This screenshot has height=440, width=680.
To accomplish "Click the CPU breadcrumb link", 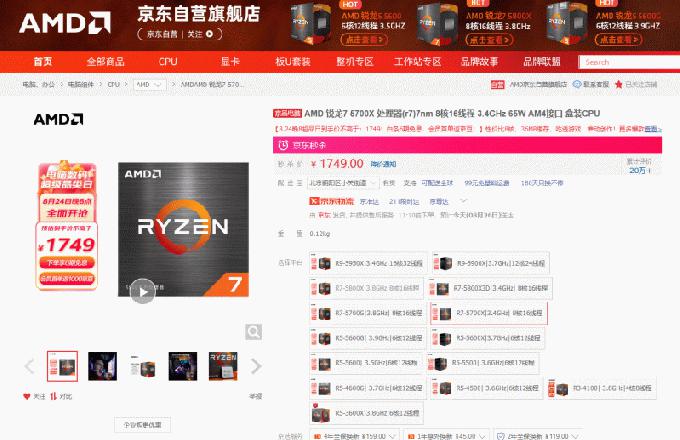I will [x=114, y=85].
